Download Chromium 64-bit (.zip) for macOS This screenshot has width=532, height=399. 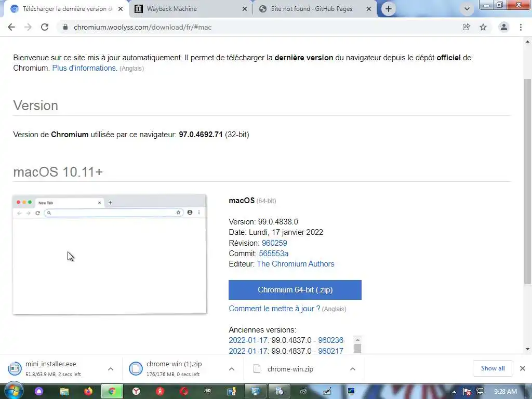(x=295, y=290)
